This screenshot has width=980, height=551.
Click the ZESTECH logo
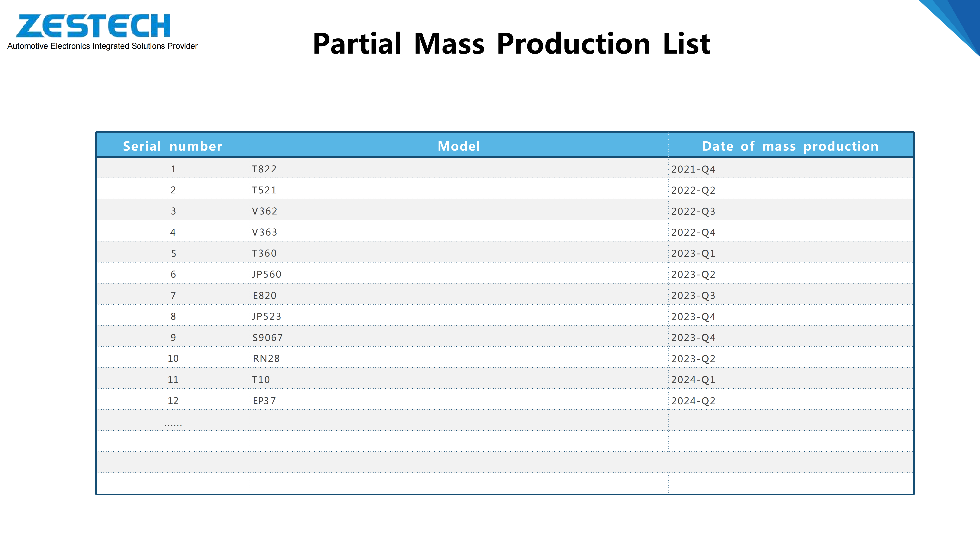[x=93, y=25]
